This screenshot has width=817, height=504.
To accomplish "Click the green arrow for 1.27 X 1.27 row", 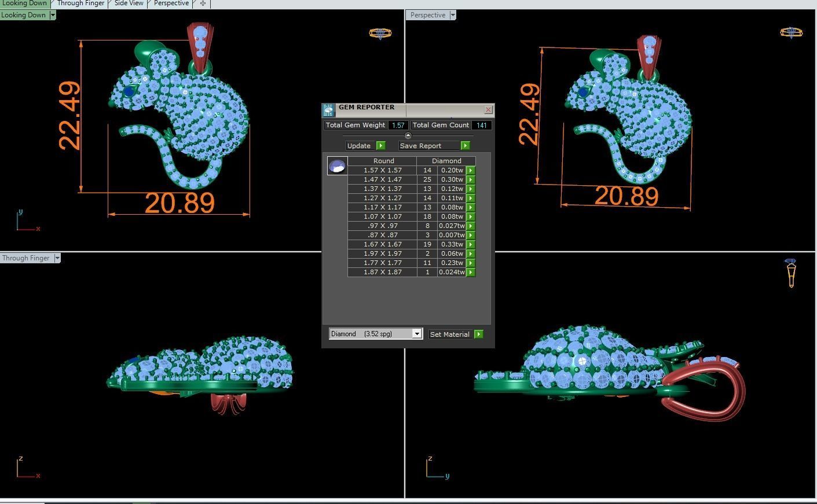I will [x=471, y=198].
